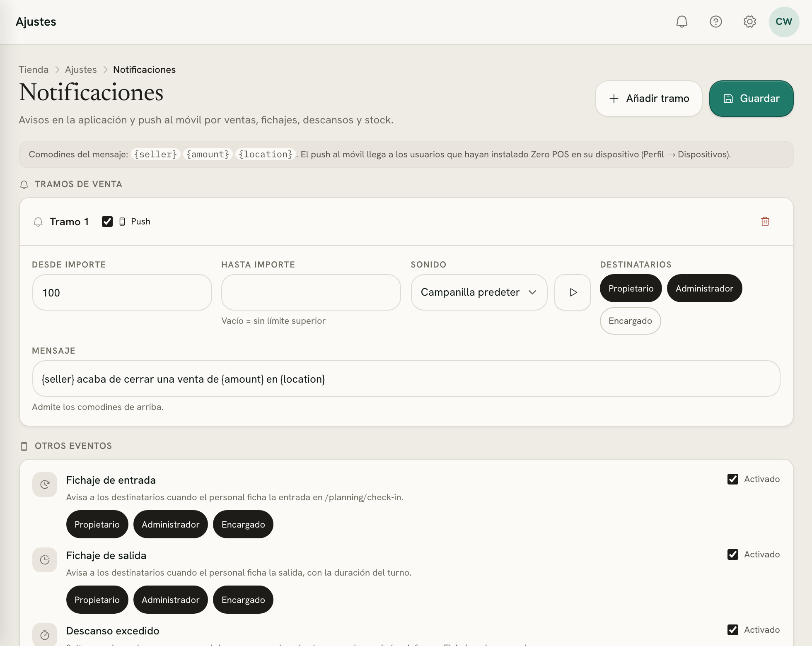This screenshot has height=646, width=812.
Task: Edit the Mensaje text field
Action: 406,378
